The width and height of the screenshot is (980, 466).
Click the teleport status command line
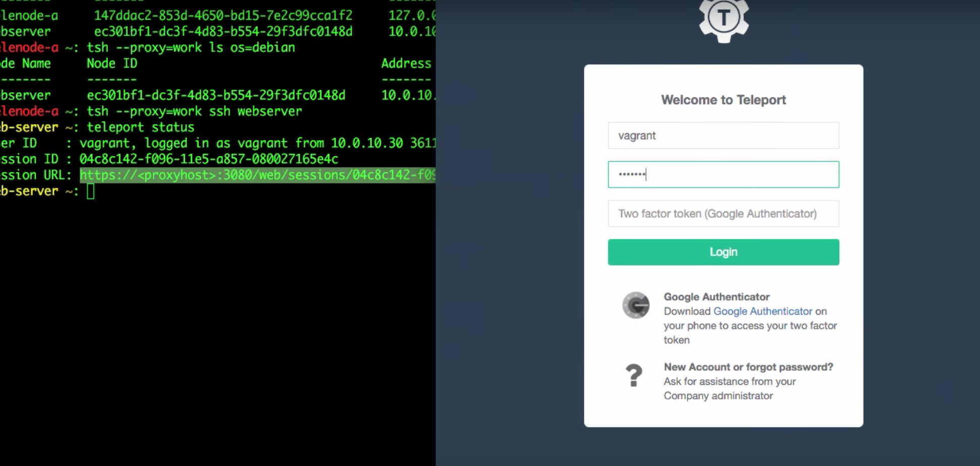pyautogui.click(x=140, y=127)
